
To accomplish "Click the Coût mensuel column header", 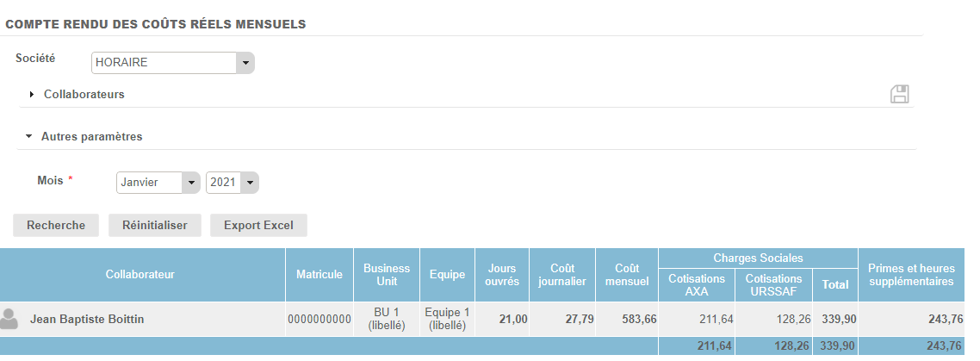I will click(x=626, y=275).
